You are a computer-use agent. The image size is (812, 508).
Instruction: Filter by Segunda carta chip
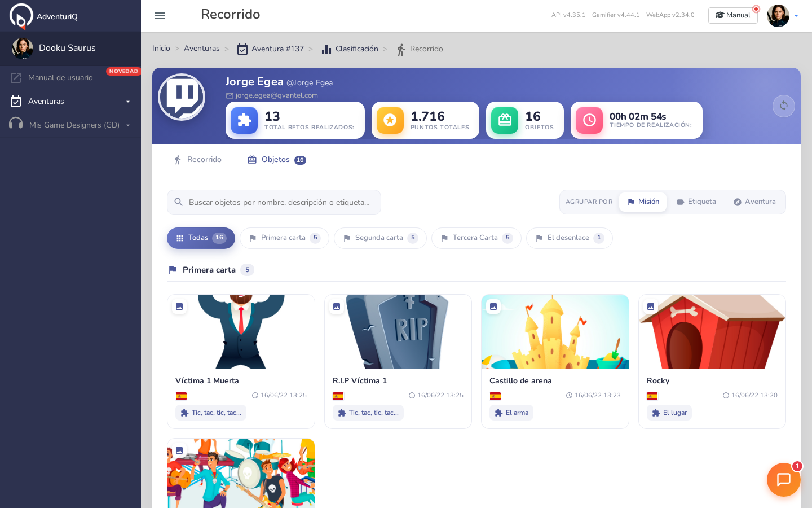(380, 238)
